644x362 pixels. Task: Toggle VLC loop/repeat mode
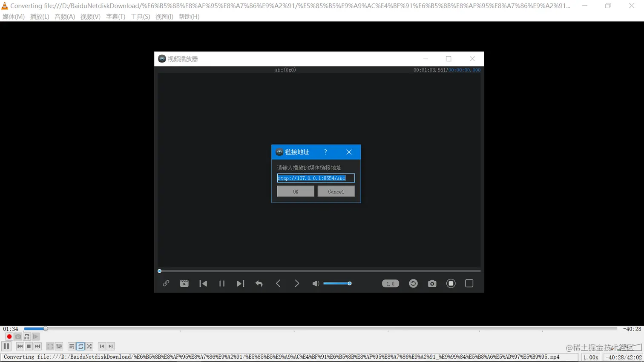80,346
